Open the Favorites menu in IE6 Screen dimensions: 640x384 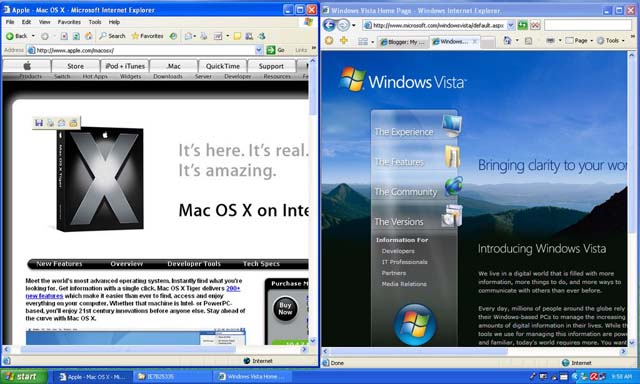coord(69,22)
